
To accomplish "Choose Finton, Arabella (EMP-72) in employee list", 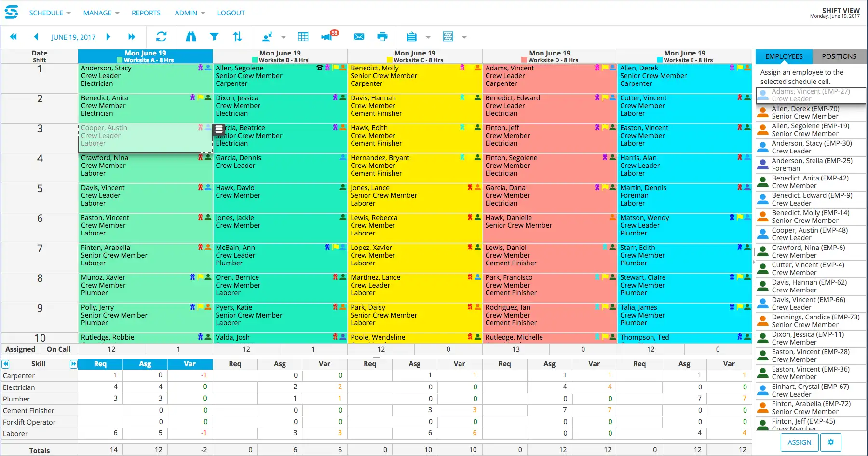I will 811,408.
